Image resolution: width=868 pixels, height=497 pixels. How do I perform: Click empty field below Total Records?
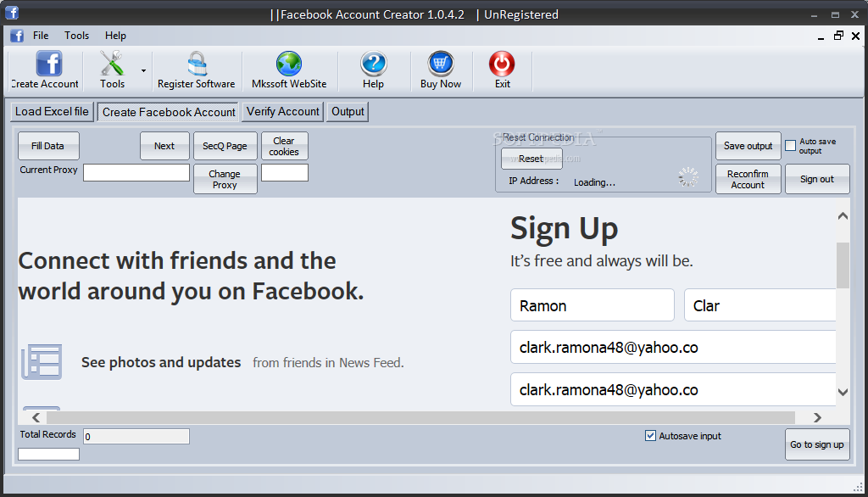pos(48,455)
